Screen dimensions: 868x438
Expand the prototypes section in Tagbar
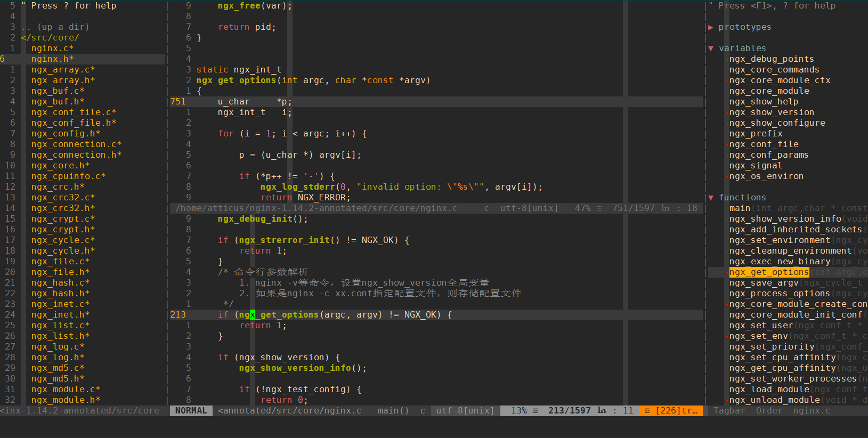tap(711, 27)
